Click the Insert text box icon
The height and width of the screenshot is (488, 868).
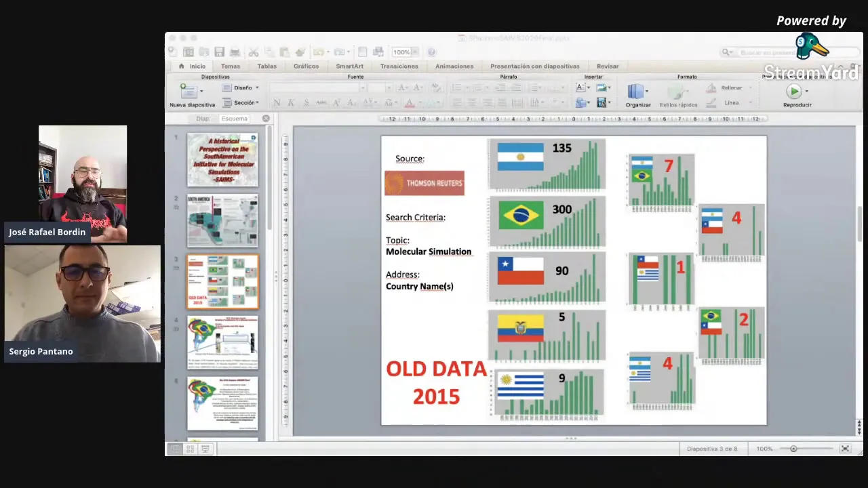(x=580, y=87)
